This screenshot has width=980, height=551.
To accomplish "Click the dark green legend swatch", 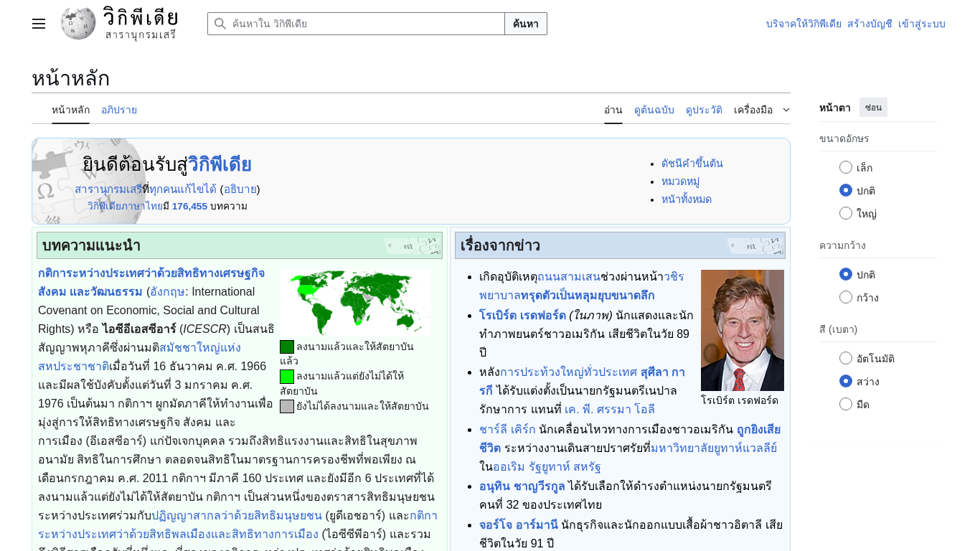I will click(287, 347).
